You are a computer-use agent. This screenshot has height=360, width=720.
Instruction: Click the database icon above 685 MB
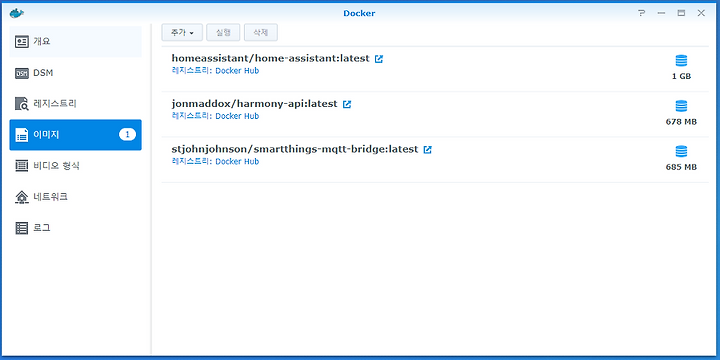click(681, 152)
